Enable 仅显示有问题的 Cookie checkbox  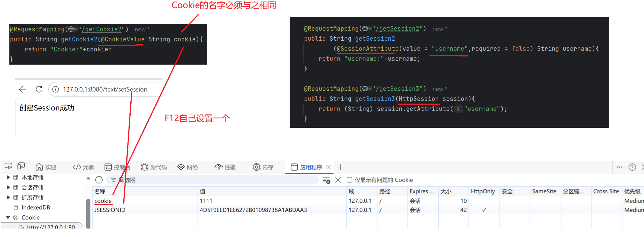point(349,180)
